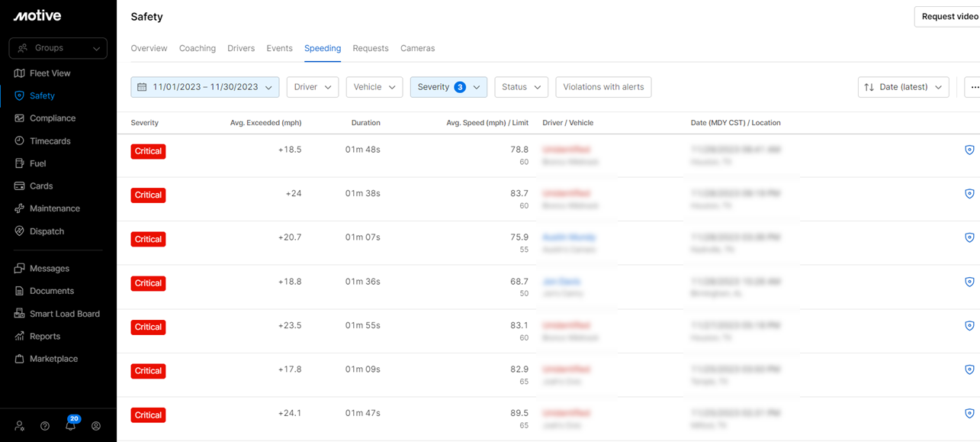The height and width of the screenshot is (442, 980).
Task: Open the help question mark icon
Action: (45, 426)
